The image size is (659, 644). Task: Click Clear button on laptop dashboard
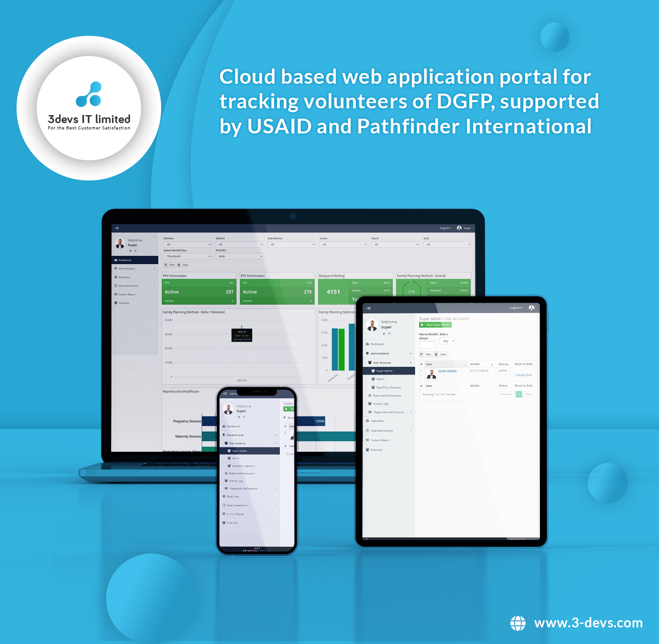pos(183,265)
